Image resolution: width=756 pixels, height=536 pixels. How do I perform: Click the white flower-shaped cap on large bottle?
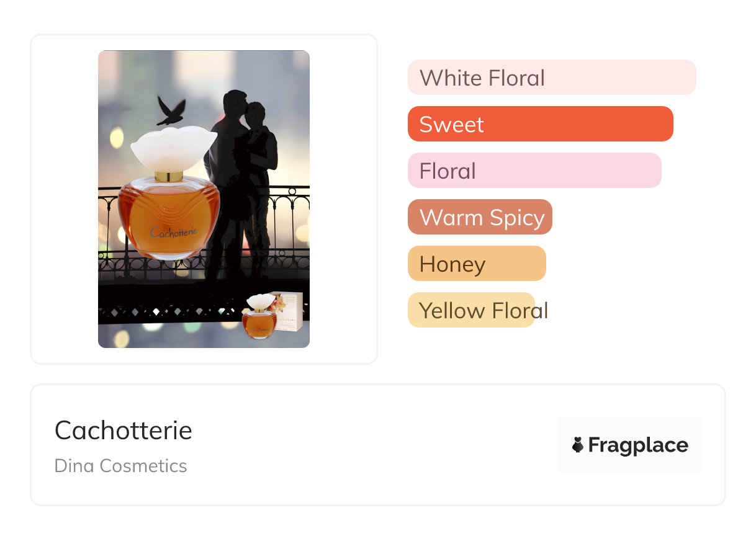pyautogui.click(x=173, y=148)
